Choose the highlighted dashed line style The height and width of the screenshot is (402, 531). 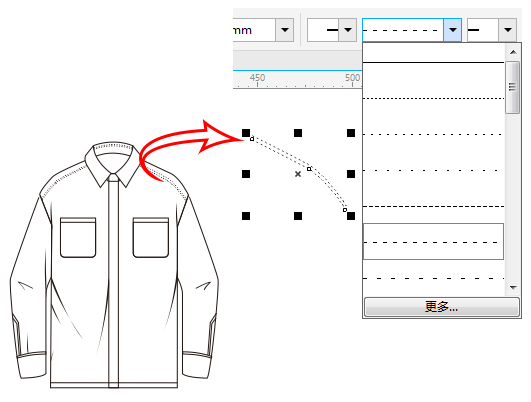point(433,241)
